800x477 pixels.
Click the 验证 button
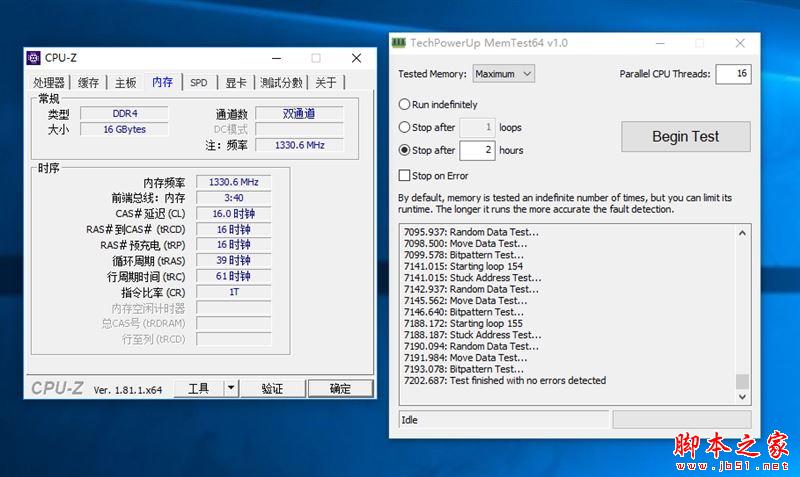(272, 388)
